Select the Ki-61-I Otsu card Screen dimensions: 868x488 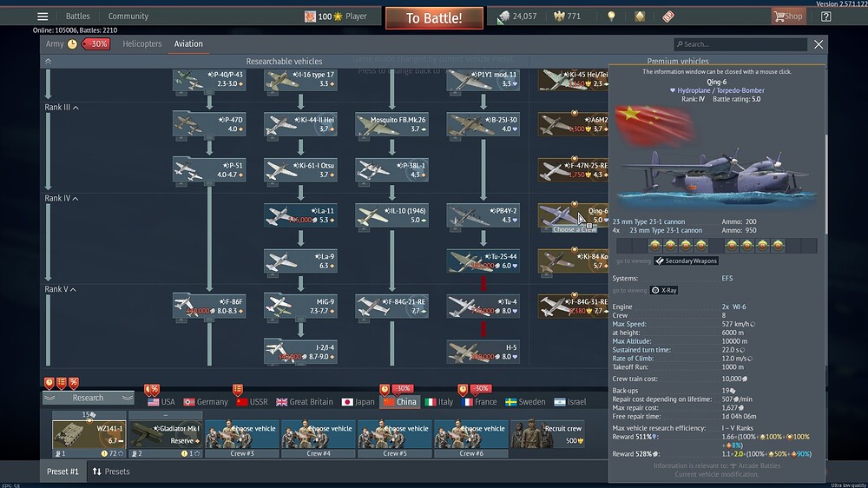point(300,169)
